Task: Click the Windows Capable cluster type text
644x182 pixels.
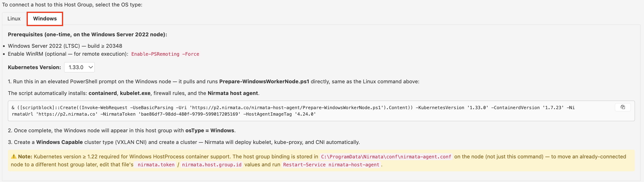Action: [59, 142]
